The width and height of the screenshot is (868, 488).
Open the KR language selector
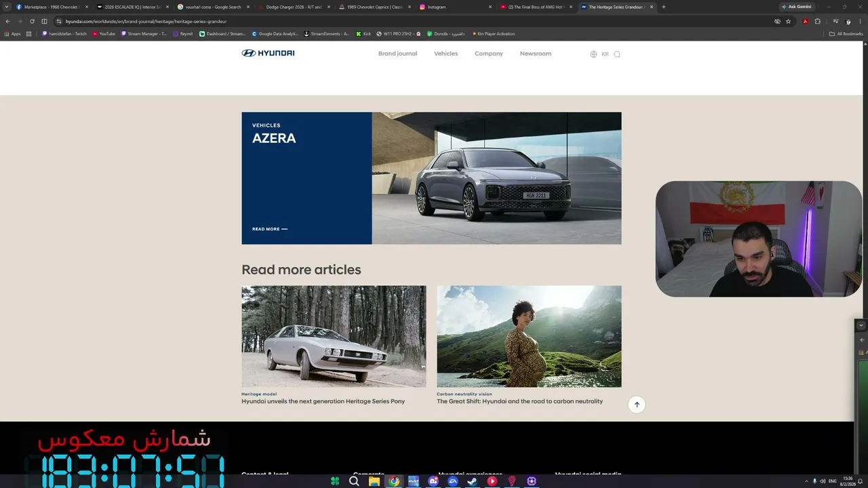[605, 54]
